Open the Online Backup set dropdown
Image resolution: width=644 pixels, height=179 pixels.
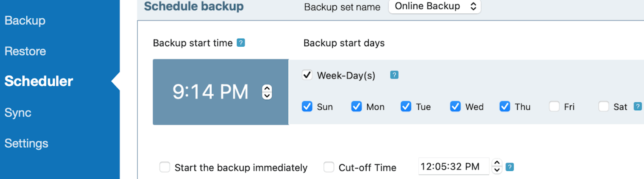(435, 6)
